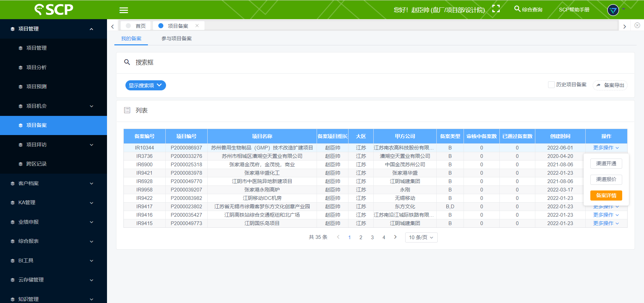Expand 综合报表 sidebar section
The image size is (644, 303).
click(x=53, y=241)
